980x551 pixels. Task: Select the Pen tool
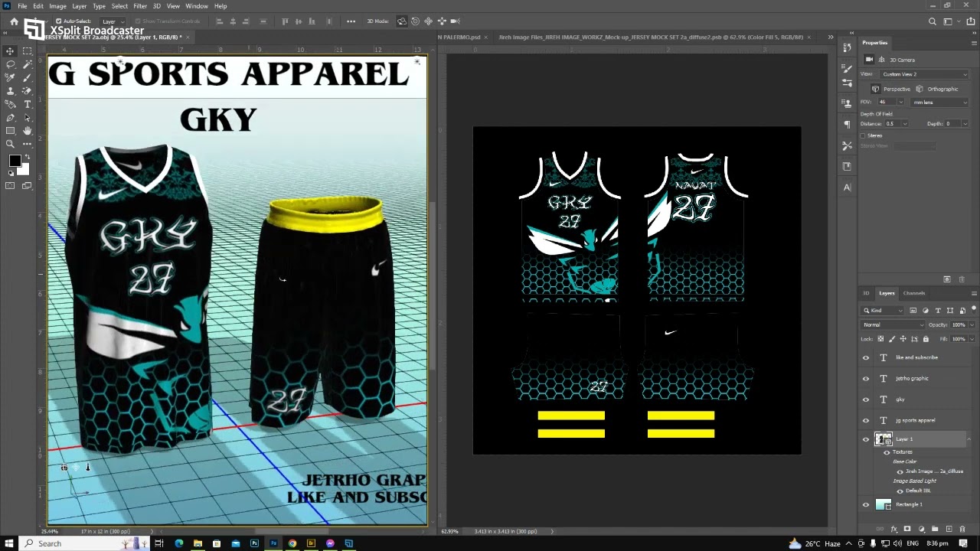tap(11, 118)
